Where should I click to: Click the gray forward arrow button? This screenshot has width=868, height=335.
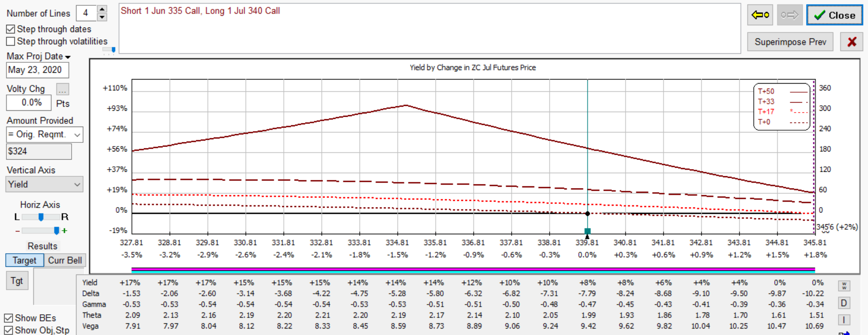790,15
